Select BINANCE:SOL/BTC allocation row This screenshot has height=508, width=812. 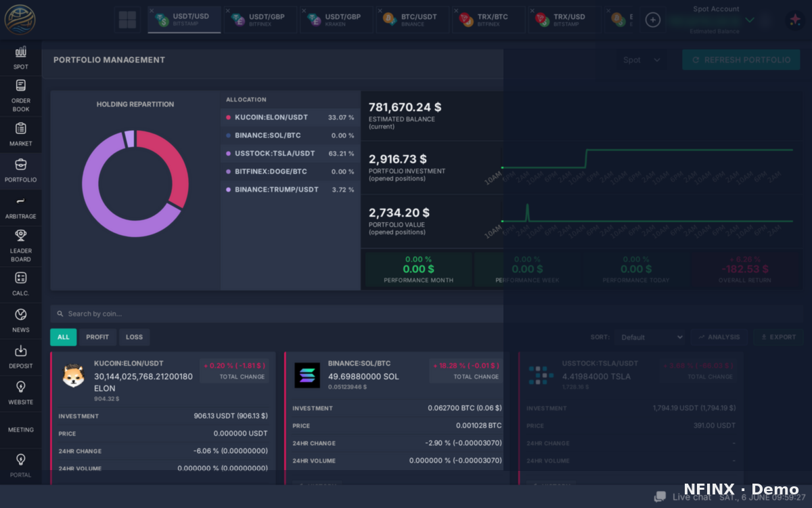coord(290,135)
